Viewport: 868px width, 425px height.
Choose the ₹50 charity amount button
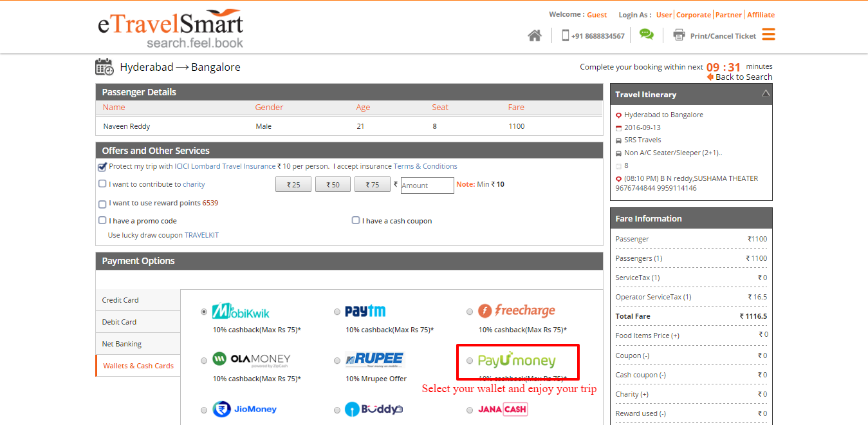(332, 185)
